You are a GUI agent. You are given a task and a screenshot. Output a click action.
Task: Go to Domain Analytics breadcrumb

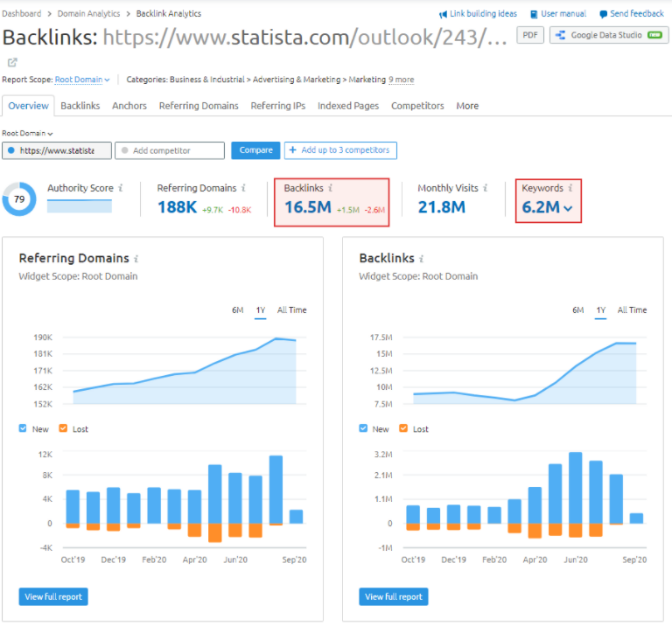pos(88,14)
